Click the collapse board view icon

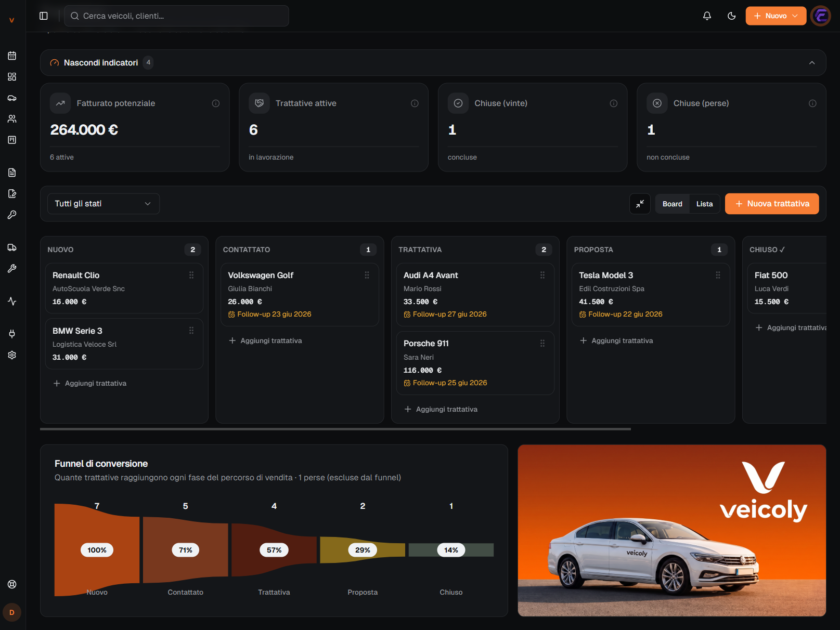(x=640, y=204)
